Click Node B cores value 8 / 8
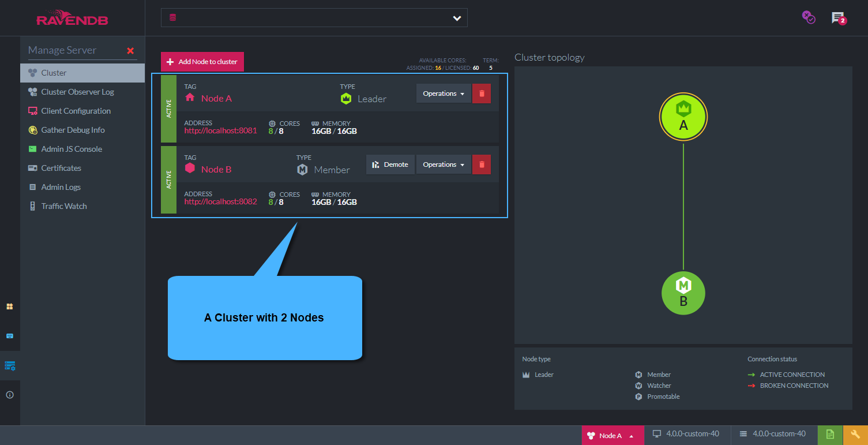The width and height of the screenshot is (868, 445). pos(276,202)
